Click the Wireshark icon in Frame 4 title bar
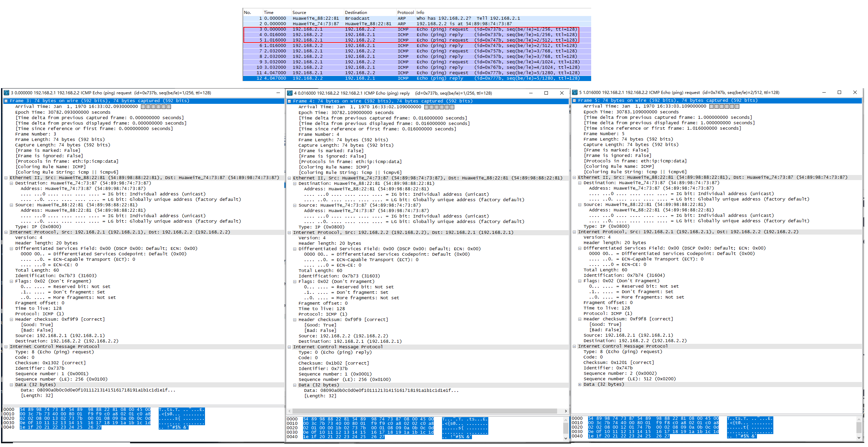 click(x=289, y=93)
